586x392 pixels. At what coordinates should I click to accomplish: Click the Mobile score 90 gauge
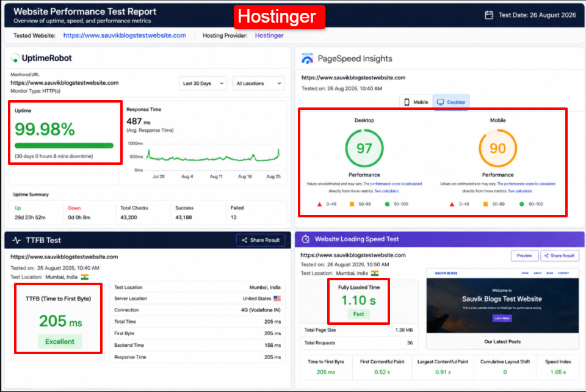498,148
